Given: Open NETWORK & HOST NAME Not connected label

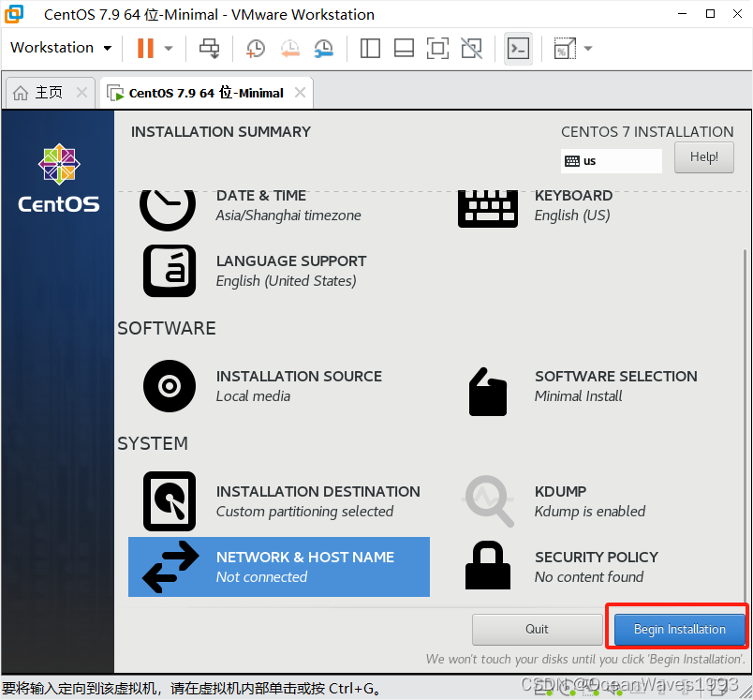Looking at the screenshot, I should tap(305, 567).
